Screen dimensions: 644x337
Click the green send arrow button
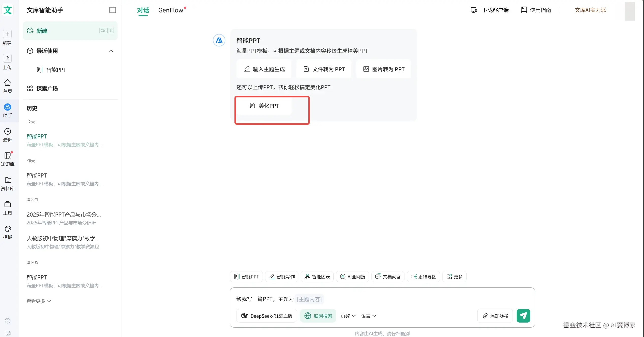(x=523, y=315)
